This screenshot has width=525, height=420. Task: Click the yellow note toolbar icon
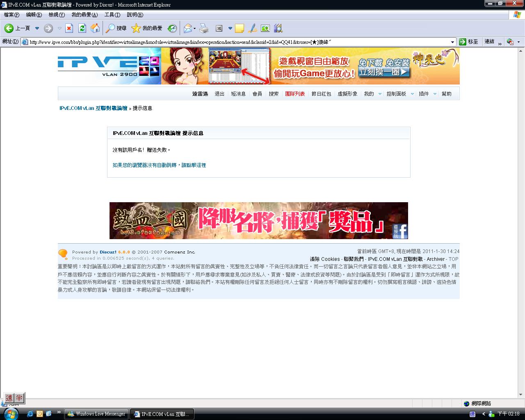240,28
